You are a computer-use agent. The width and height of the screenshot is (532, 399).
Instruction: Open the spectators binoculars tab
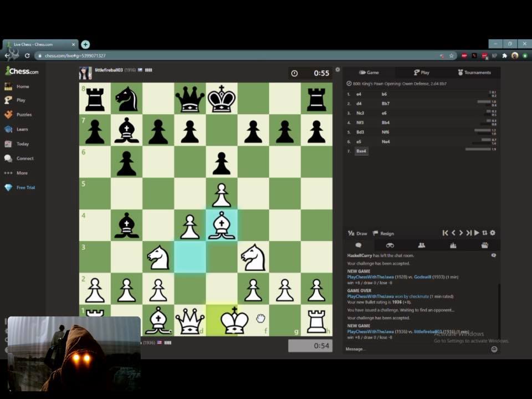(390, 245)
